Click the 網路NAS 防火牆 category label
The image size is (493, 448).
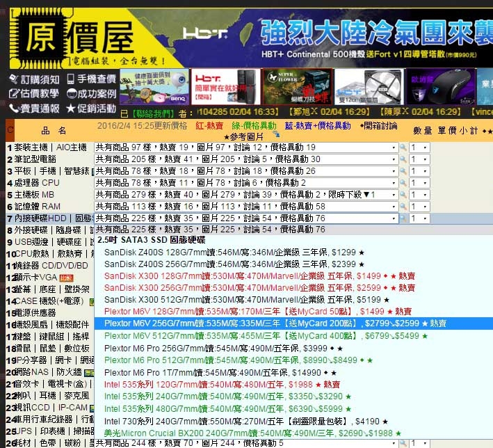pos(49,372)
